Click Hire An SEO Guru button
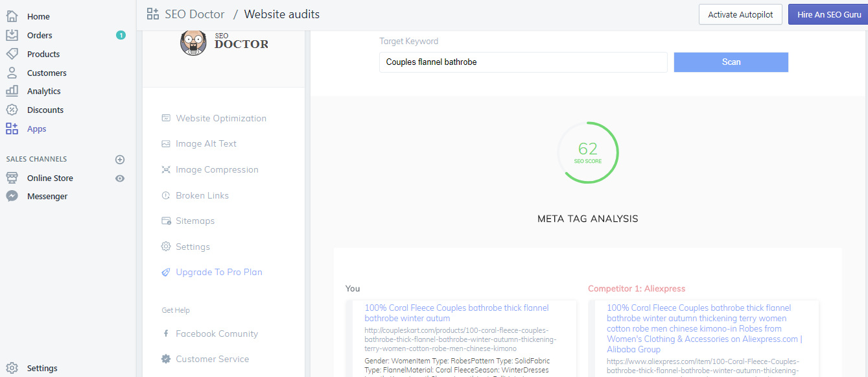 coord(829,14)
